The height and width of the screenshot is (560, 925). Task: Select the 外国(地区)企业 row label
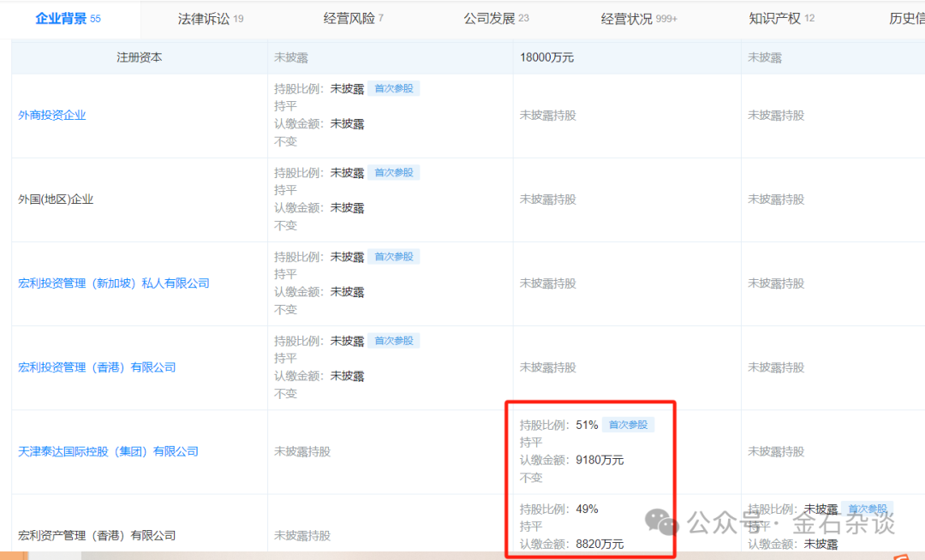(x=56, y=200)
